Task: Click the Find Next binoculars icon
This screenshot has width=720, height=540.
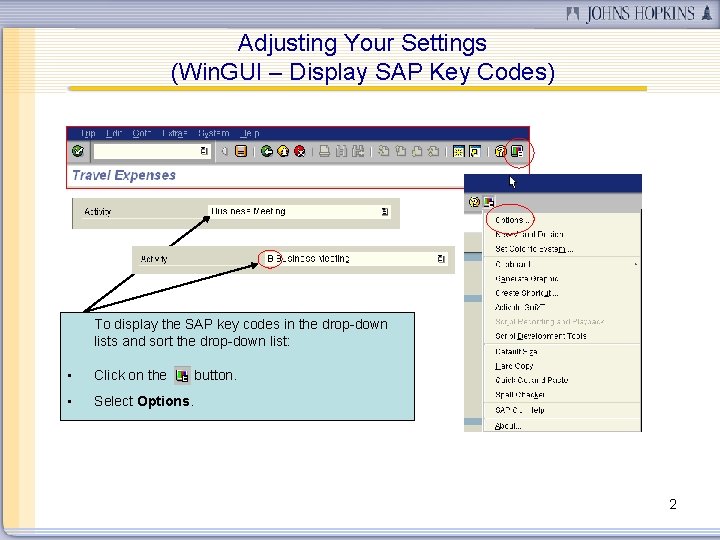Action: point(358,151)
